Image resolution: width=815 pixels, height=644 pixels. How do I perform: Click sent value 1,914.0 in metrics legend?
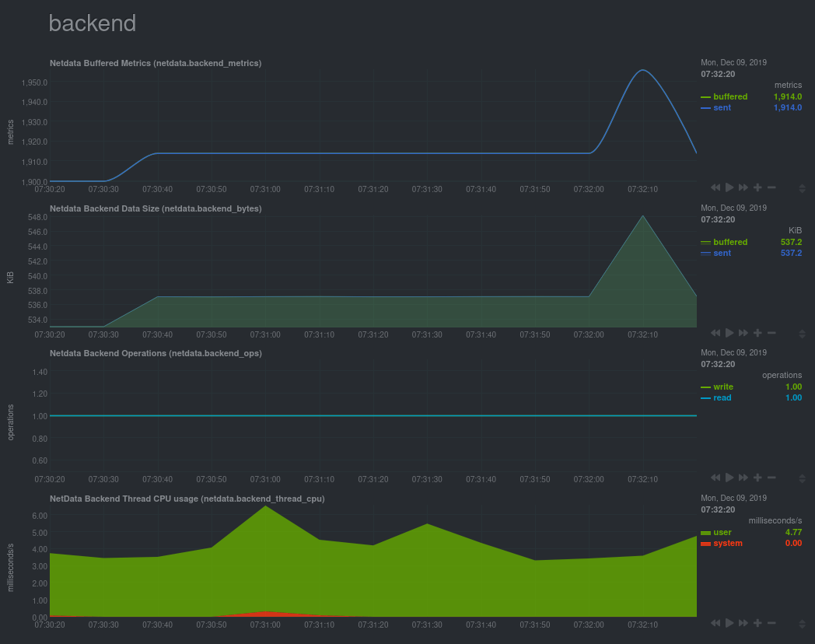point(788,107)
